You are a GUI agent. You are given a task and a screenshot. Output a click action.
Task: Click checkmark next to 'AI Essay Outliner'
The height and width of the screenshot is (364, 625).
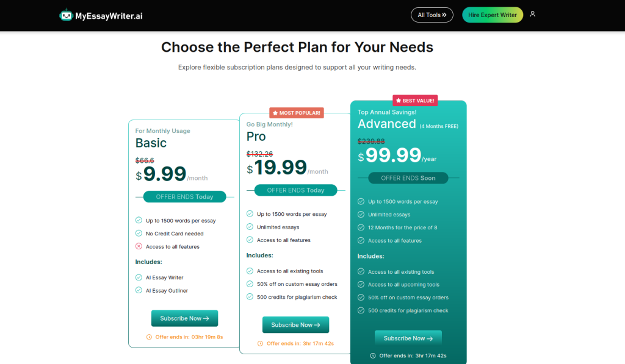tap(139, 290)
